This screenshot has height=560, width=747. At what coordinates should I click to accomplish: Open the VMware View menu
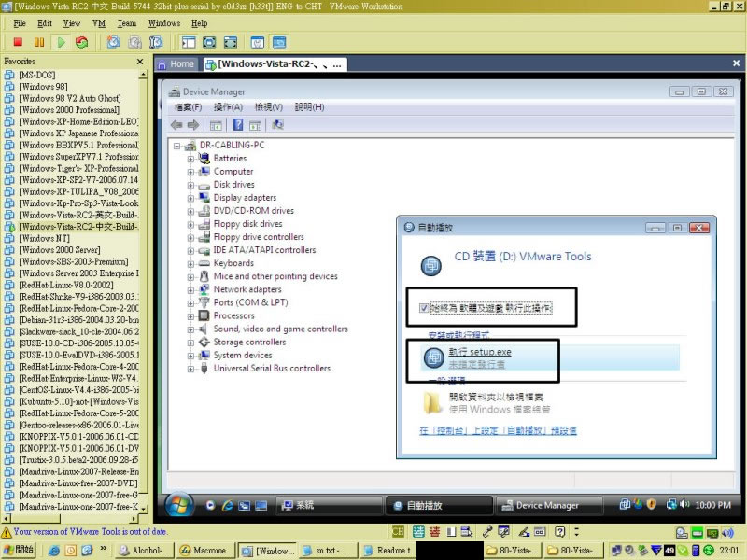(x=72, y=23)
